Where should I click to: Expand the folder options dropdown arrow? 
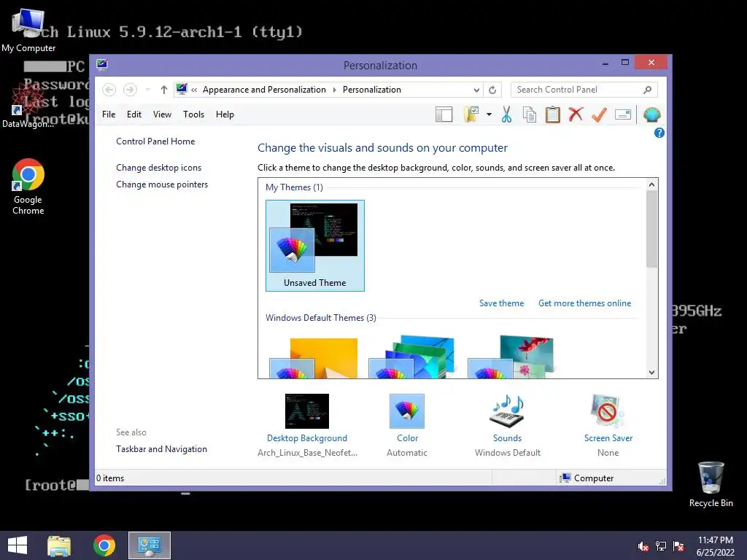click(x=489, y=114)
